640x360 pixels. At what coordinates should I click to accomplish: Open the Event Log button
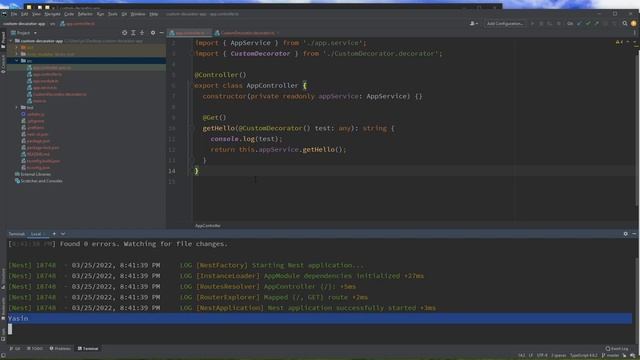617,349
